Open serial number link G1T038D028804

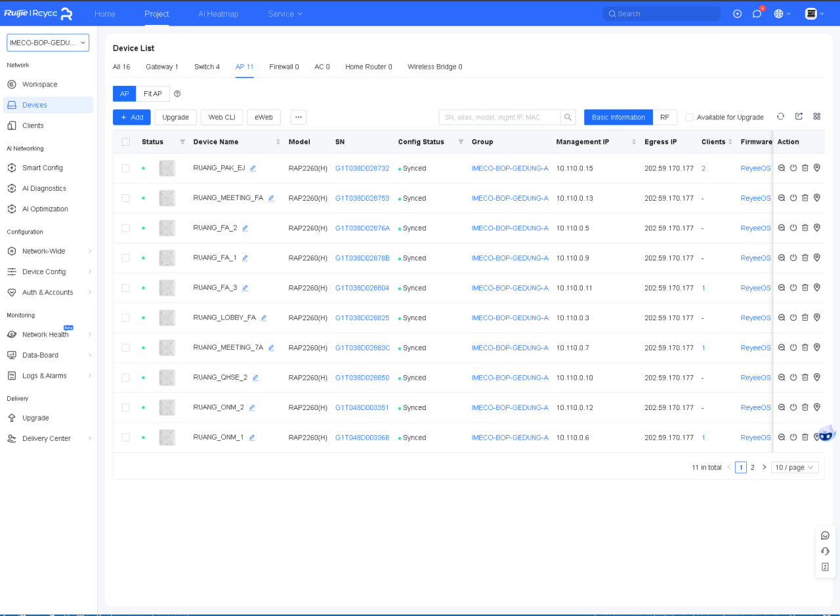(x=362, y=288)
